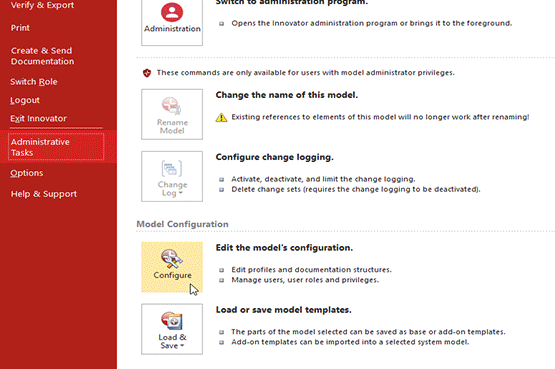
Task: Click 'Change the name of this model.' text
Action: tap(287, 95)
